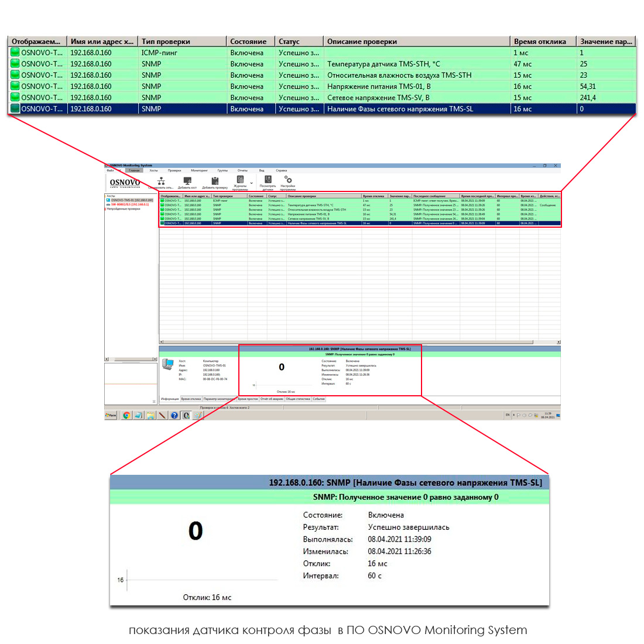This screenshot has height=644, width=644.
Task: Switch to the Главная ribbon tab
Action: click(x=134, y=170)
